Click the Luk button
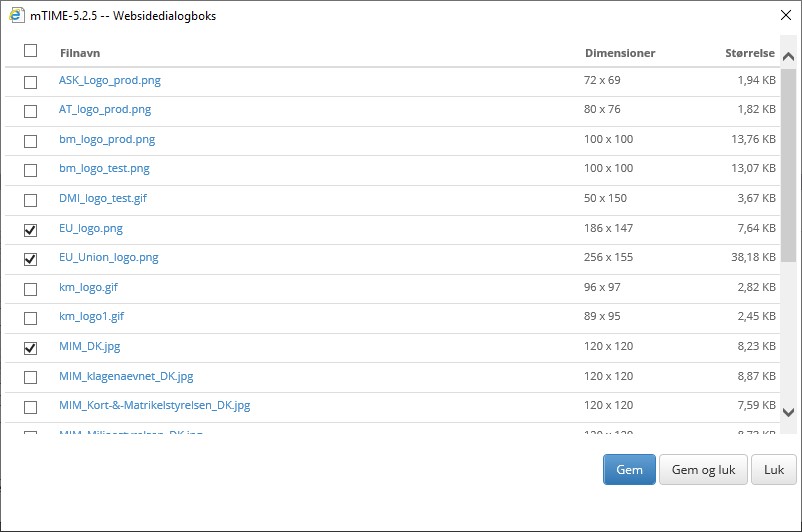Image resolution: width=802 pixels, height=532 pixels. 773,470
